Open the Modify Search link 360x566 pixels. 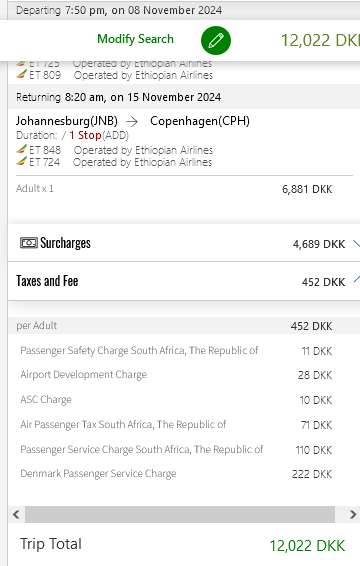click(135, 39)
